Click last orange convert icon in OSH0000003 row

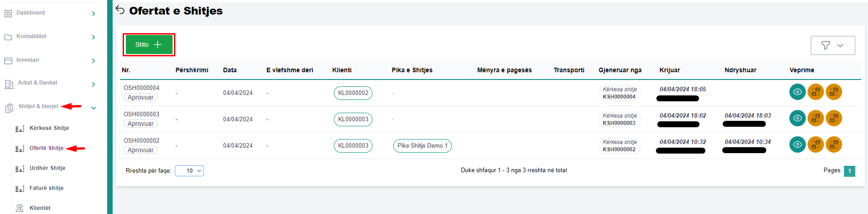click(x=833, y=118)
